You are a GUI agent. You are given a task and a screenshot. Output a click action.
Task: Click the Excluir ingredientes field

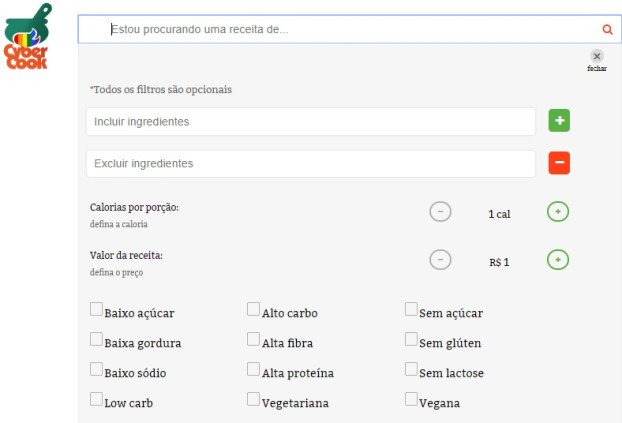pos(310,163)
